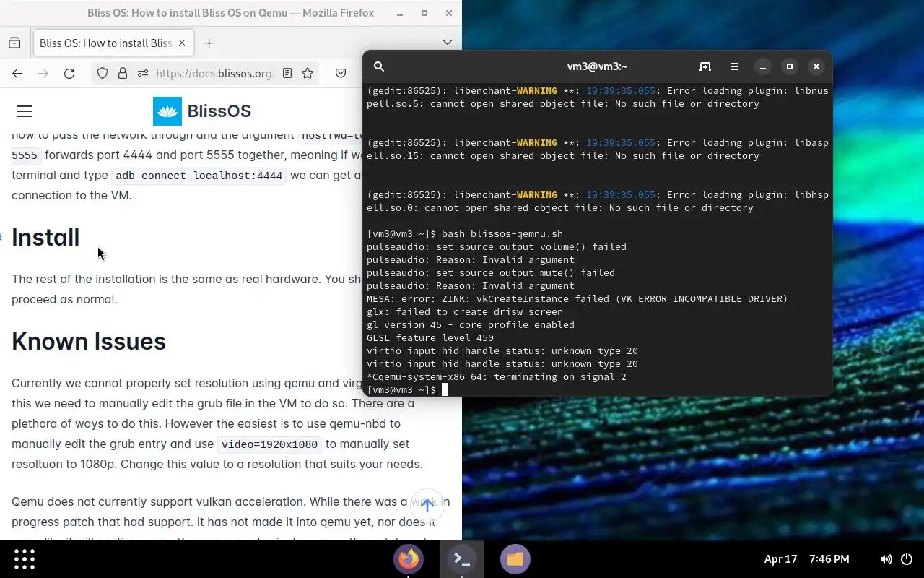Open site permissions icon in address bar
This screenshot has width=924, height=578.
[x=143, y=73]
